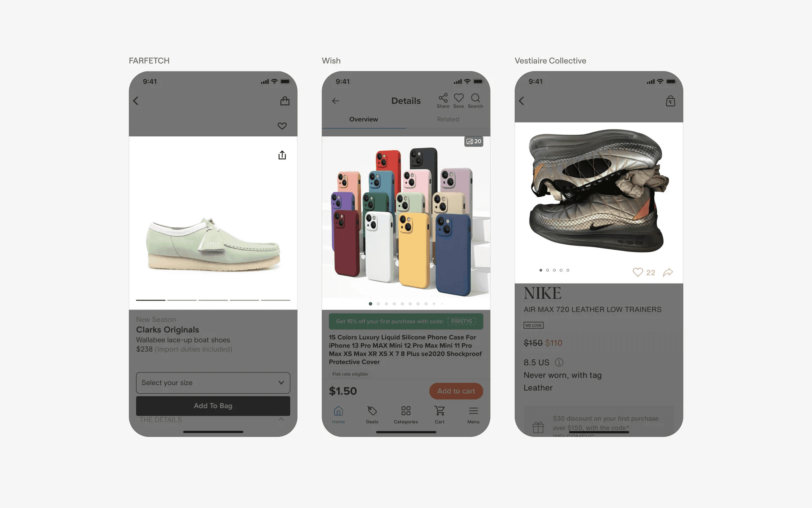
Task: Select second carousel dot under Nike image
Action: coord(548,270)
